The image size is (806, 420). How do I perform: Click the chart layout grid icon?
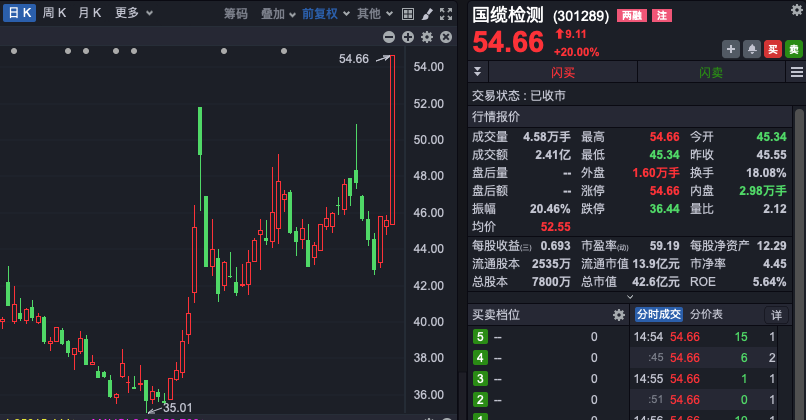click(408, 13)
